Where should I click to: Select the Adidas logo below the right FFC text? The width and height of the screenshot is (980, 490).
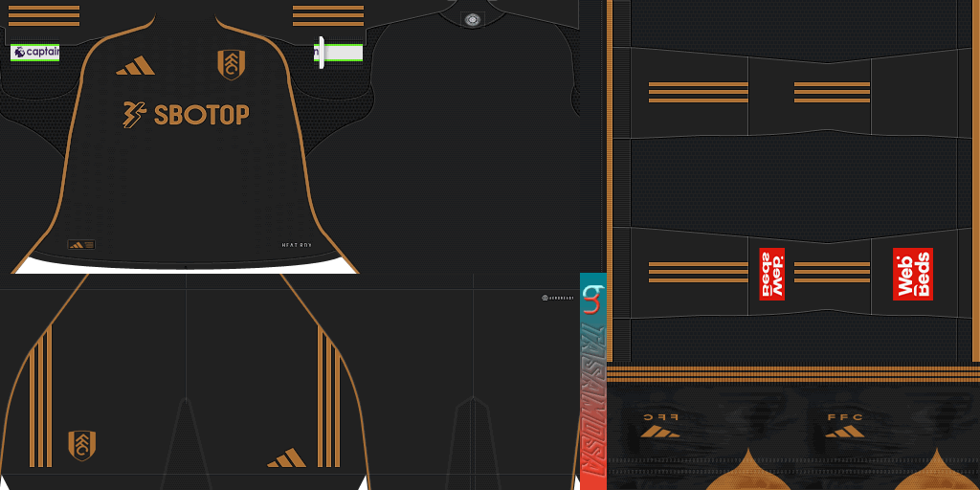coord(843,432)
